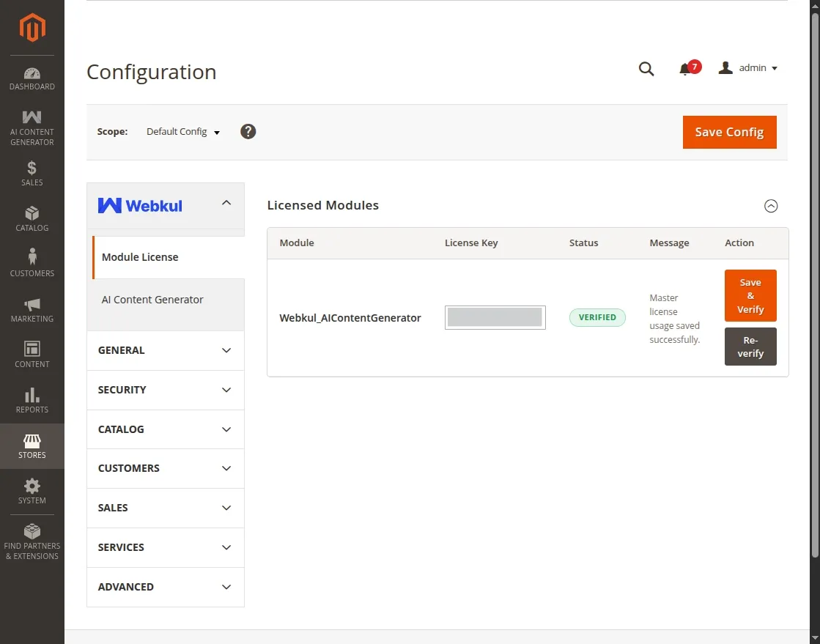Collapse the Licensed Modules section
Screen dimensions: 820x644
[x=771, y=206]
